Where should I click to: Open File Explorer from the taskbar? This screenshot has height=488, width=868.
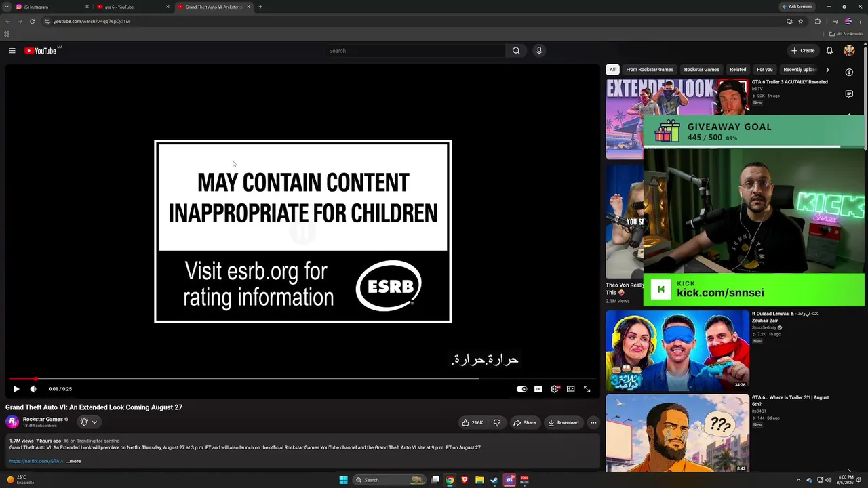tap(479, 480)
